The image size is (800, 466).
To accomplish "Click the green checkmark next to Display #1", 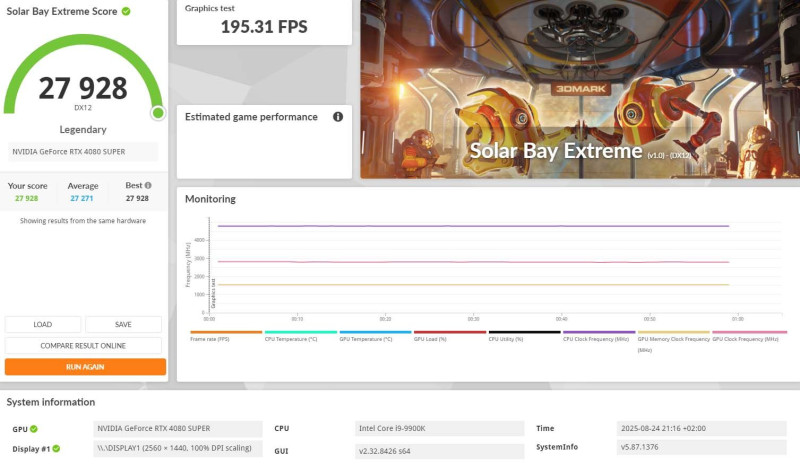I will coord(56,449).
